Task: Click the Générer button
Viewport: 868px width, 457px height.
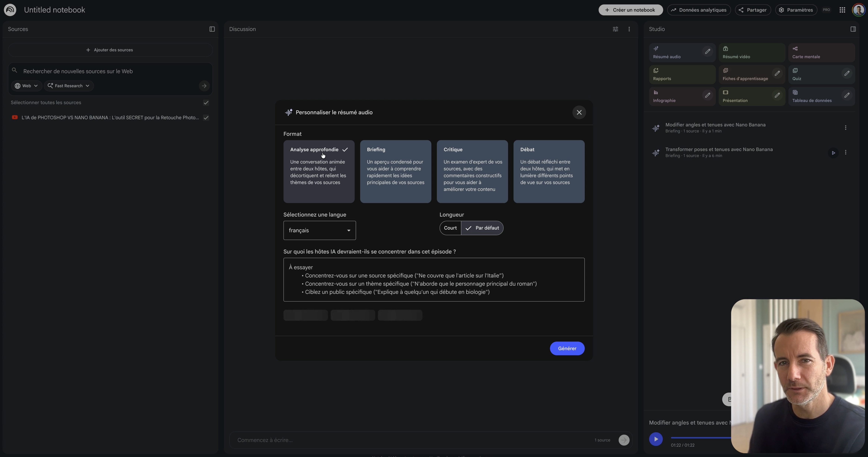Action: (567, 348)
